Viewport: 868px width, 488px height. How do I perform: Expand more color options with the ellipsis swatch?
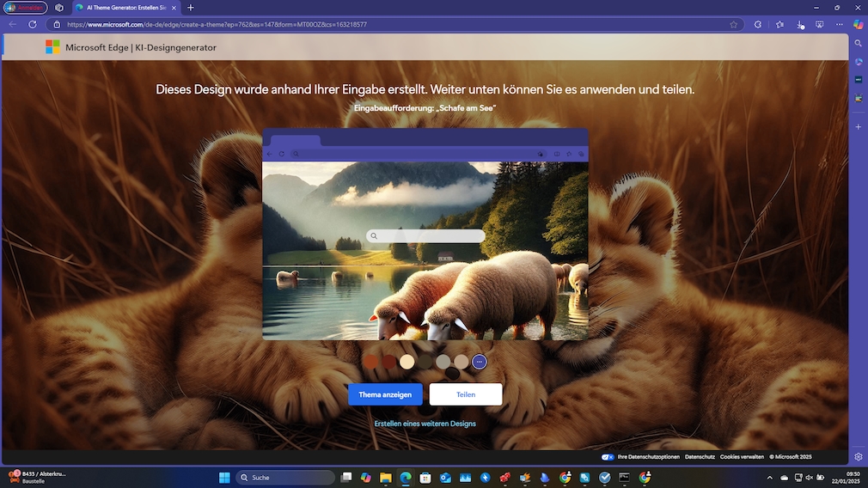point(480,362)
